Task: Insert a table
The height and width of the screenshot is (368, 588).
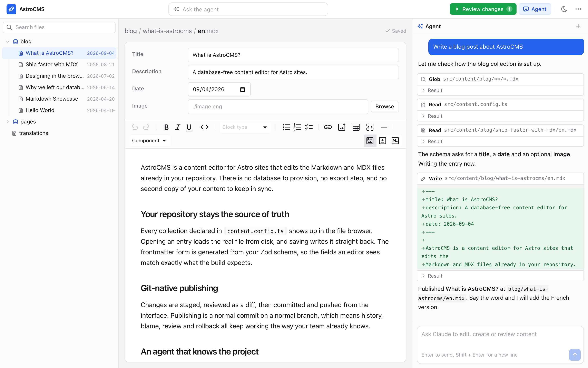Action: 356,127
